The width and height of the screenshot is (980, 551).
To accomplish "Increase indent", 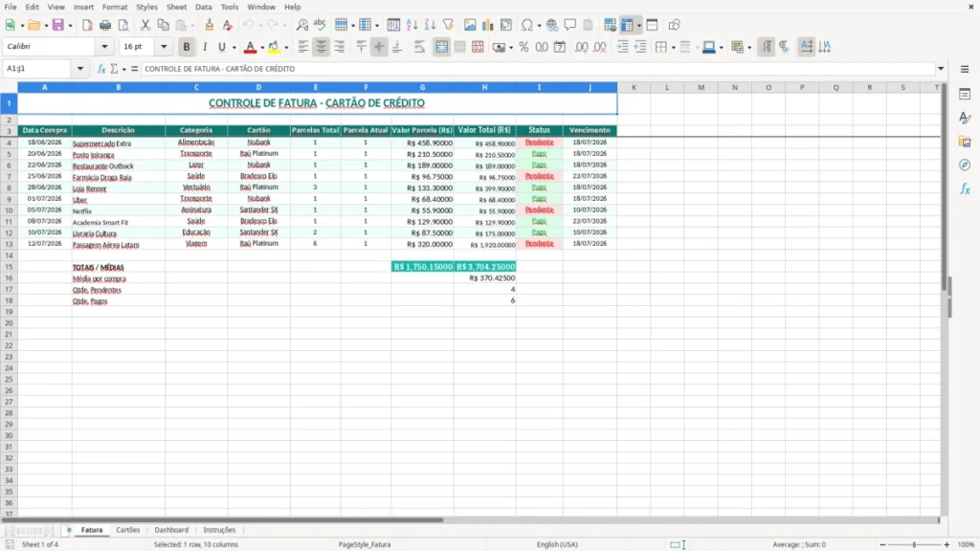I will pyautogui.click(x=622, y=47).
